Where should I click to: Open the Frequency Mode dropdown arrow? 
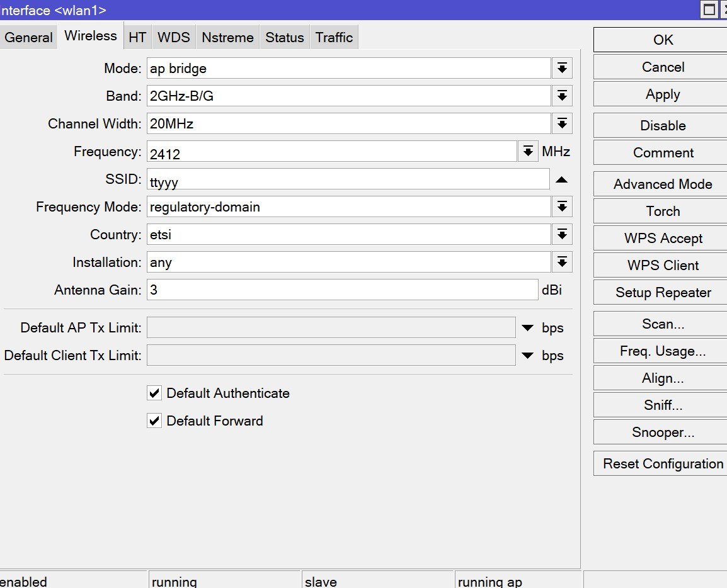point(562,206)
